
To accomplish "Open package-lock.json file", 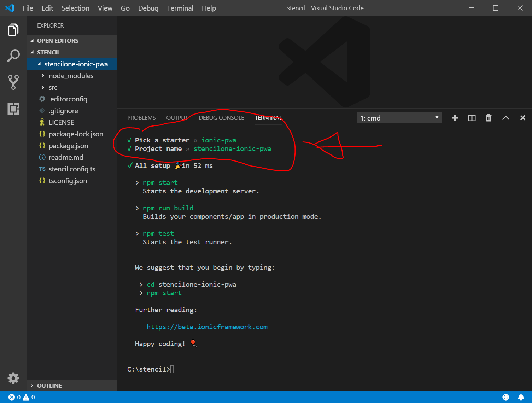I will [71, 134].
